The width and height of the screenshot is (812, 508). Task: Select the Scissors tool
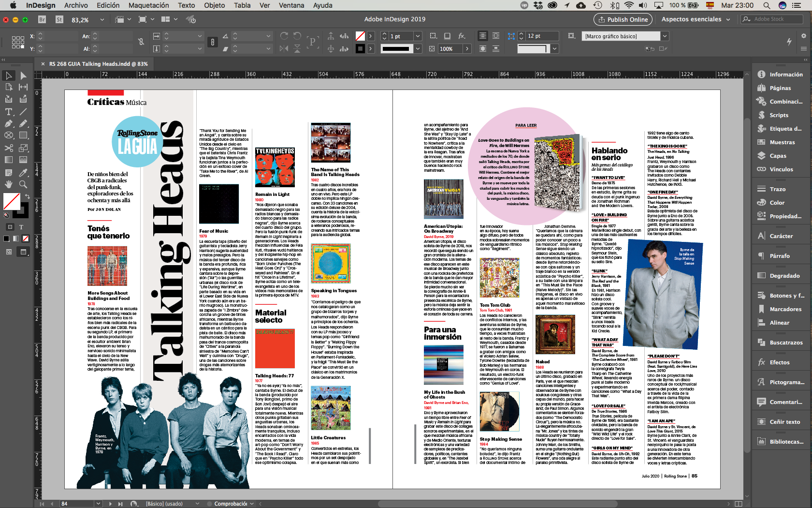point(9,148)
